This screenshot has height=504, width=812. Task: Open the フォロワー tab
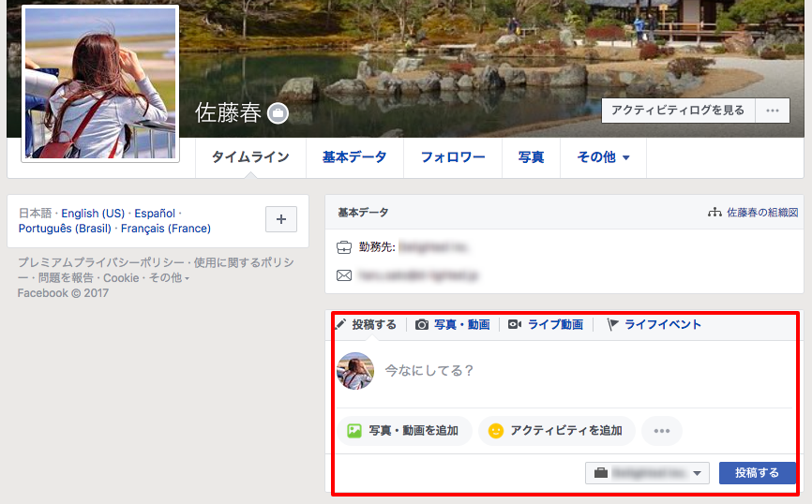tap(453, 157)
